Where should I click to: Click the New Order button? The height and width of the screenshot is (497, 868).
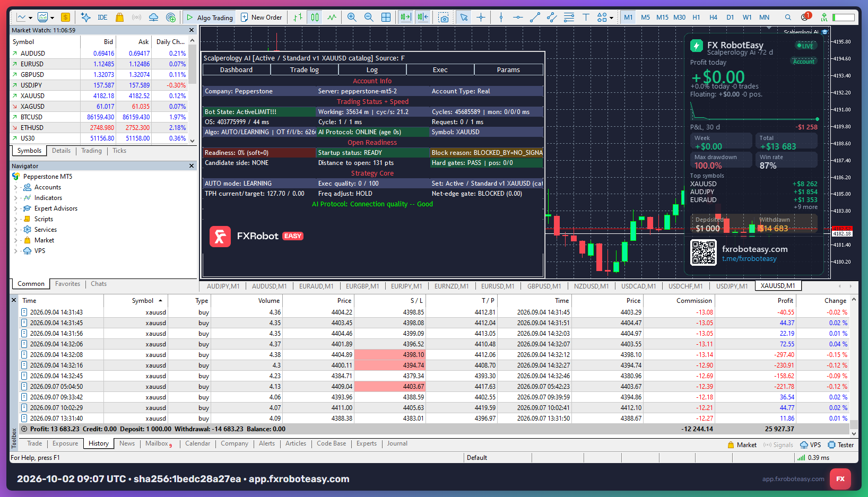coord(262,18)
